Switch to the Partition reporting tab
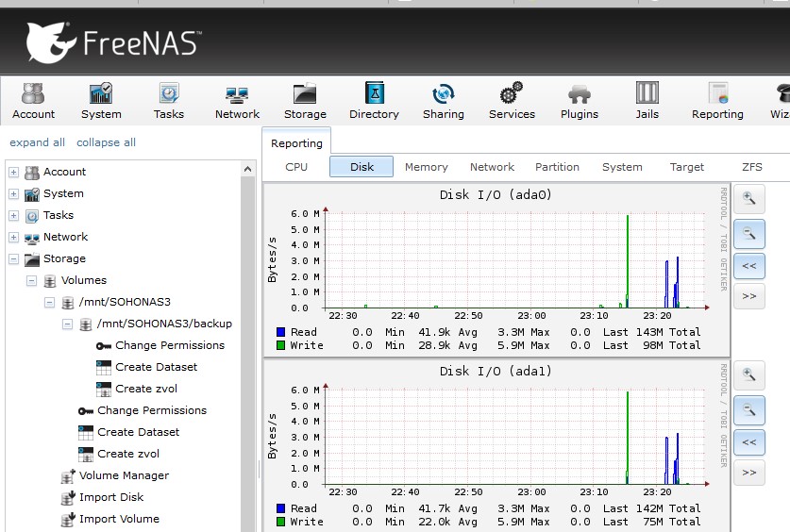This screenshot has width=790, height=532. (x=557, y=167)
